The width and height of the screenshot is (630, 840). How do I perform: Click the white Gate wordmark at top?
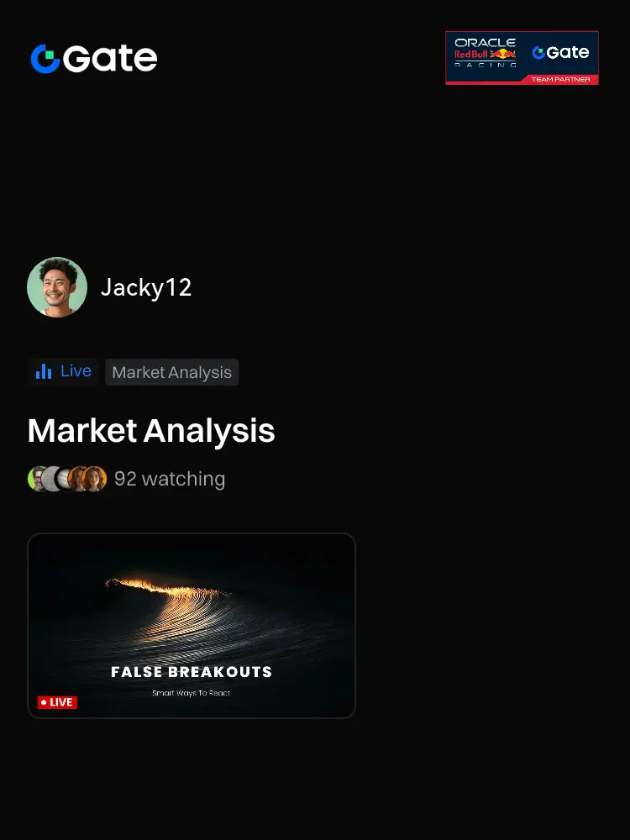pyautogui.click(x=110, y=59)
